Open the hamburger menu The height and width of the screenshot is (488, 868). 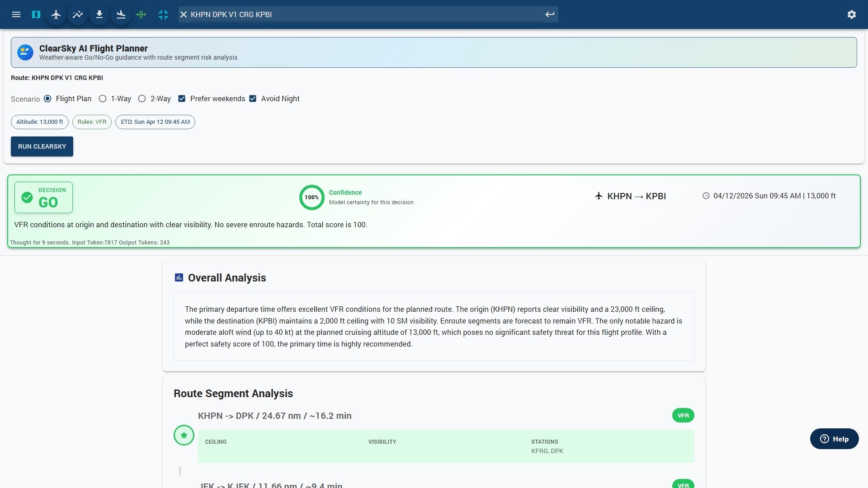click(16, 14)
